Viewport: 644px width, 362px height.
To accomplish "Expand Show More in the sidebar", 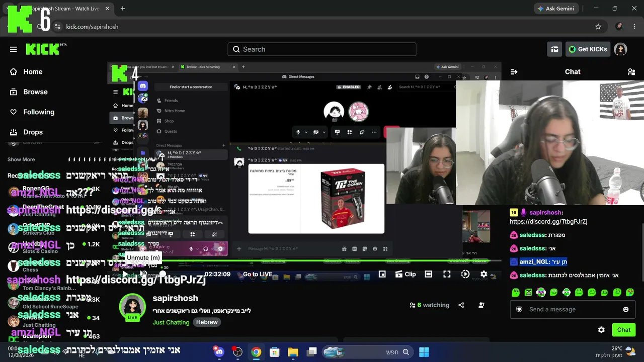I will [21, 159].
